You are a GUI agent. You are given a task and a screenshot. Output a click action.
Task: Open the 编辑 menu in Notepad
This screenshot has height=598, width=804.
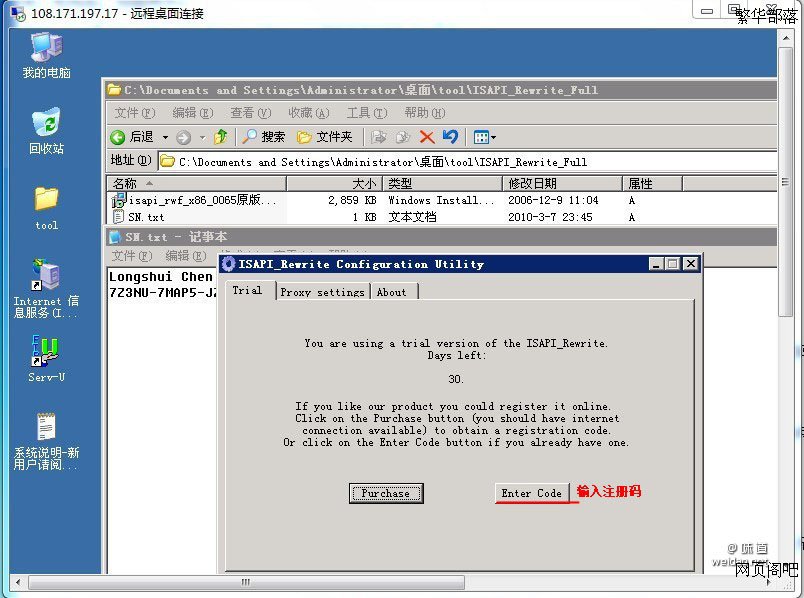[186, 256]
